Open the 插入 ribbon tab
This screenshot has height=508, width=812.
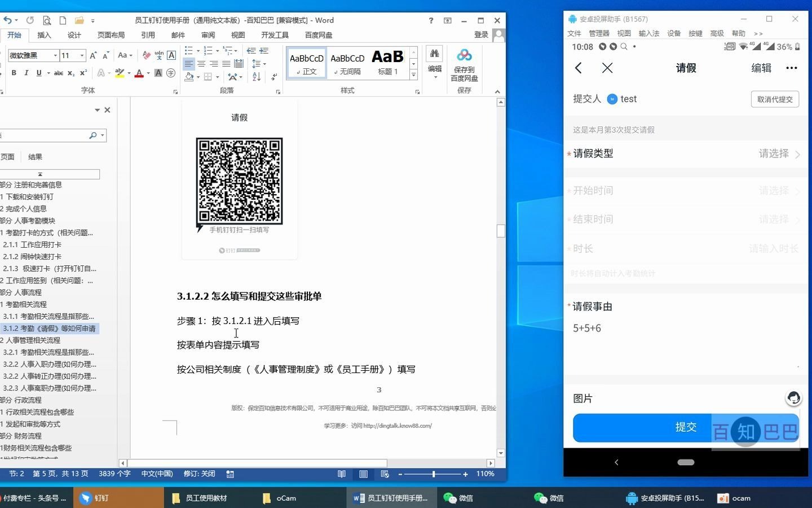[x=44, y=35]
